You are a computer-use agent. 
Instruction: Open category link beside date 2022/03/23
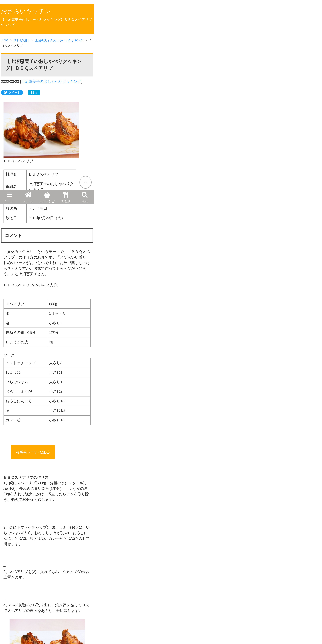[51, 82]
